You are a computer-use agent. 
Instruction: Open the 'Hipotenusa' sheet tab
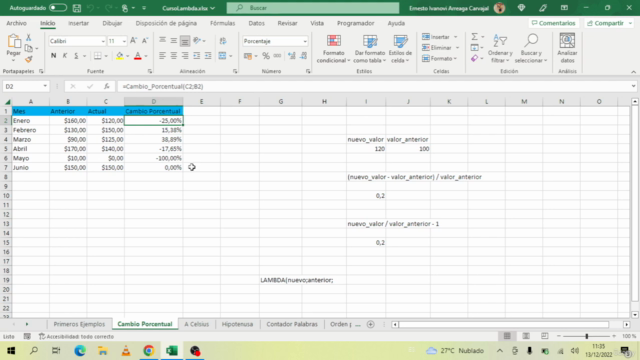(x=237, y=324)
